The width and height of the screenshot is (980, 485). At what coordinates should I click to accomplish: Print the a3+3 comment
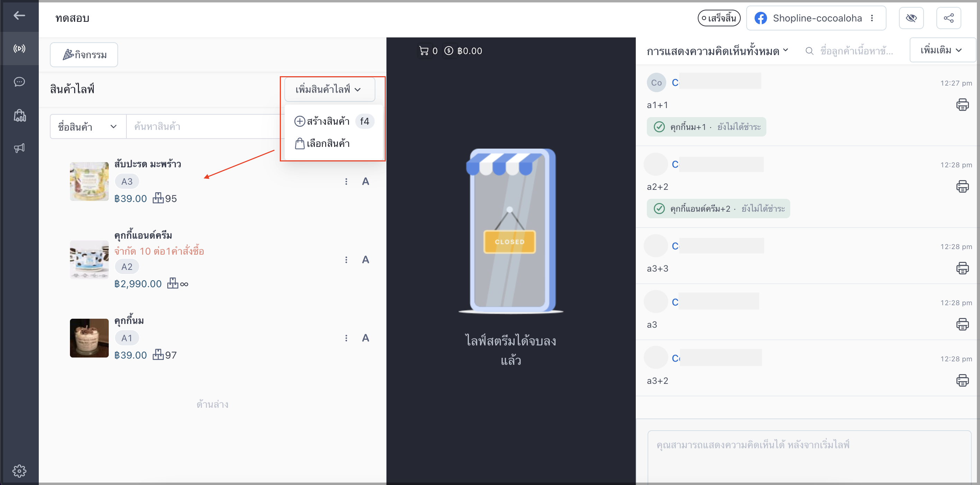point(962,268)
